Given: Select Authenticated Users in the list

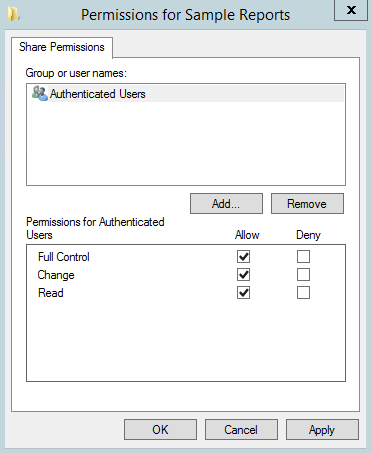Looking at the screenshot, I should point(186,94).
